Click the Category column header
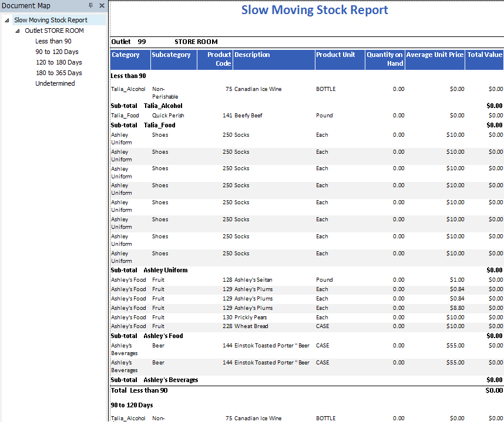Viewport: 504px width, 422px height. pos(126,55)
